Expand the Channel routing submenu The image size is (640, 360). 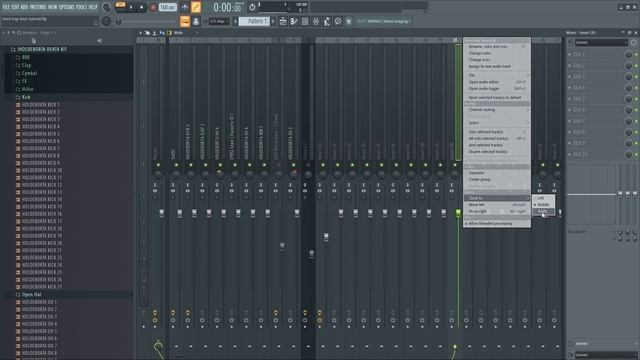497,110
